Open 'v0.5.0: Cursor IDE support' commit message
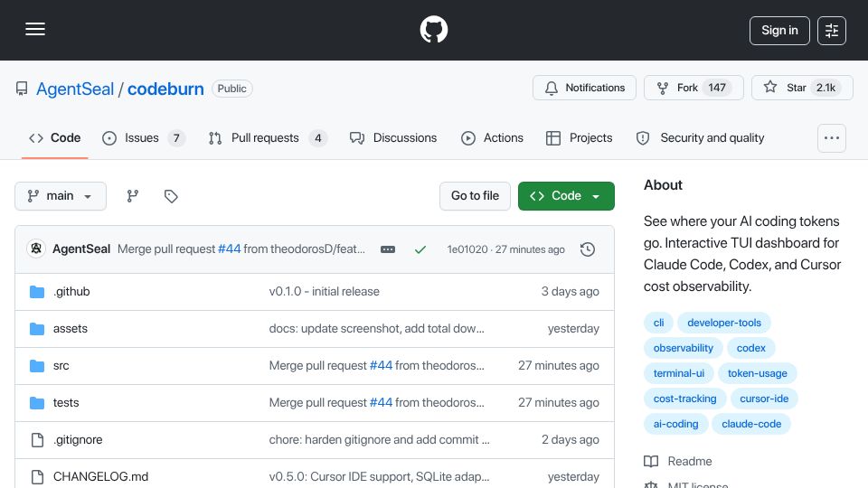 point(379,477)
